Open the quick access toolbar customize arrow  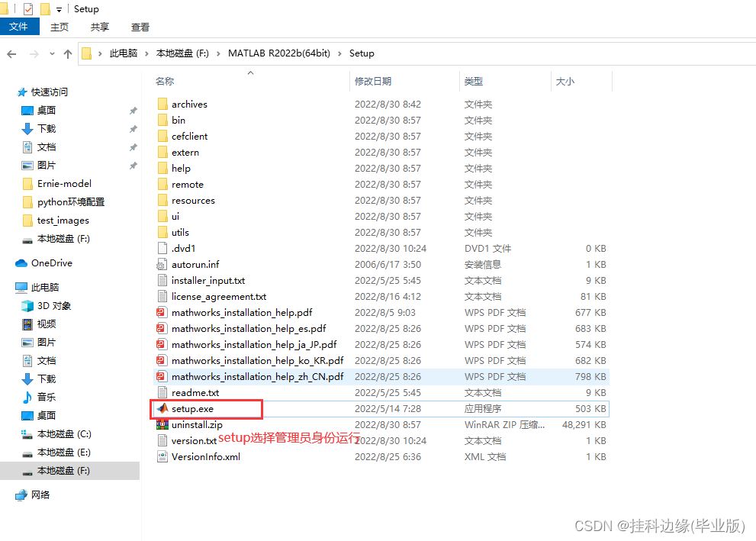60,10
